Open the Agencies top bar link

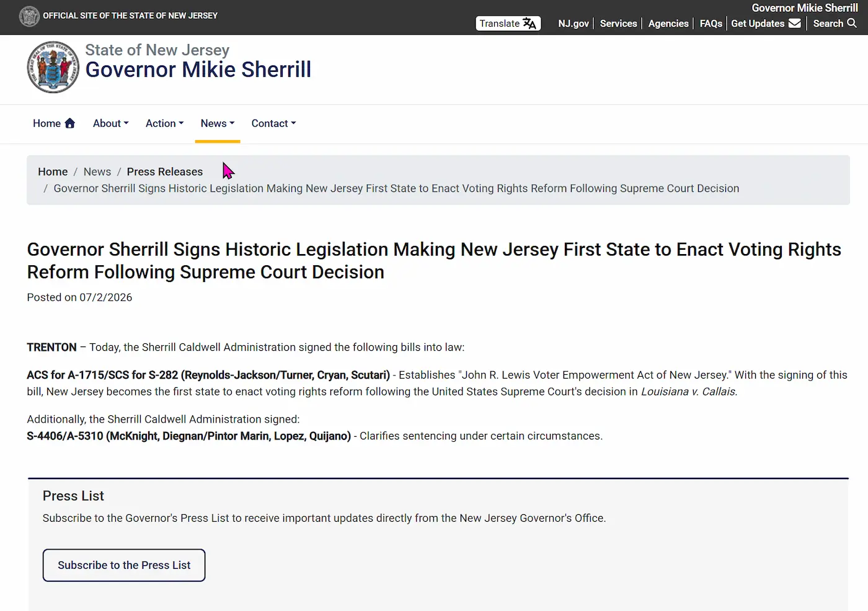[x=668, y=24]
